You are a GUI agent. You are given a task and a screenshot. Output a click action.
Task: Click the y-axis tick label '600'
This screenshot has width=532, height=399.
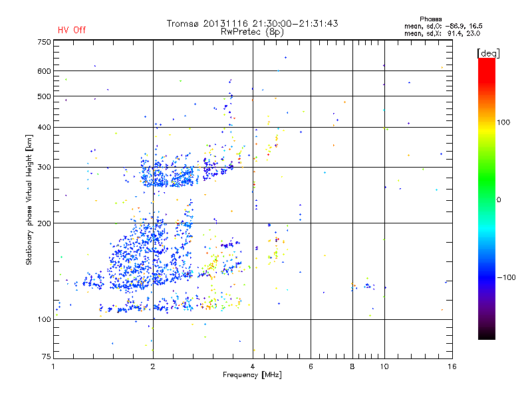tap(44, 71)
